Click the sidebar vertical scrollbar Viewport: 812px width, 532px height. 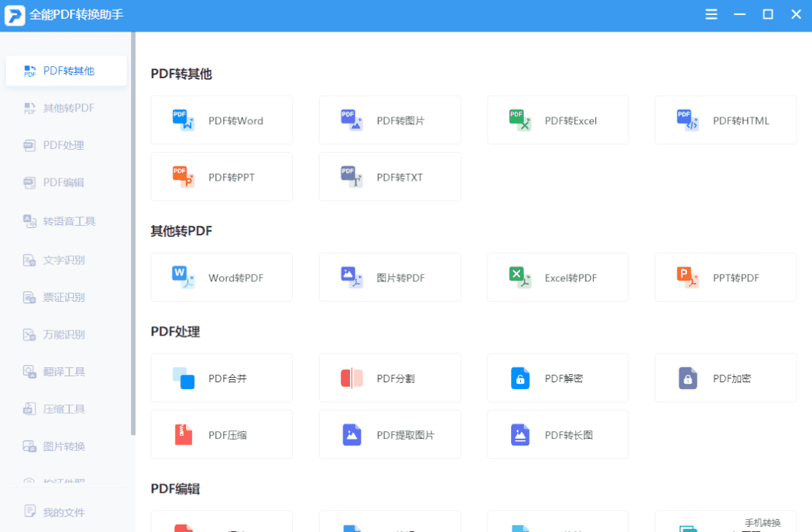133,233
